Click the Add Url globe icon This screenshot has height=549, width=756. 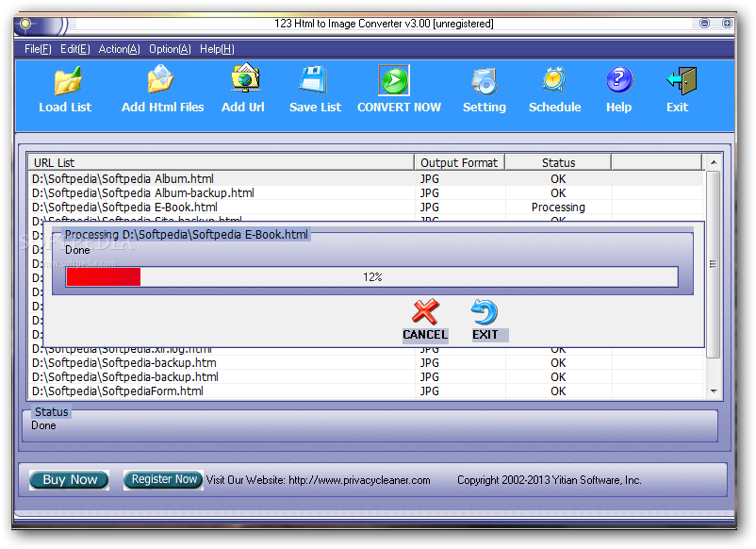pos(246,77)
